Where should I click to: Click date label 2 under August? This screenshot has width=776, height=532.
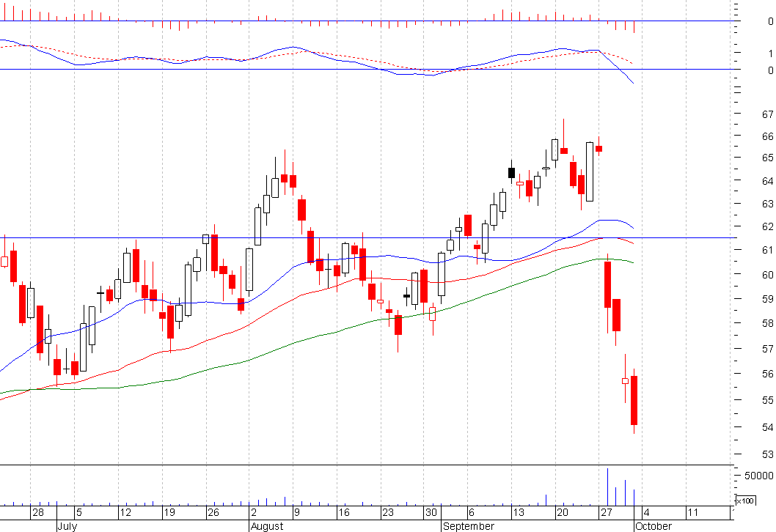[x=254, y=512]
